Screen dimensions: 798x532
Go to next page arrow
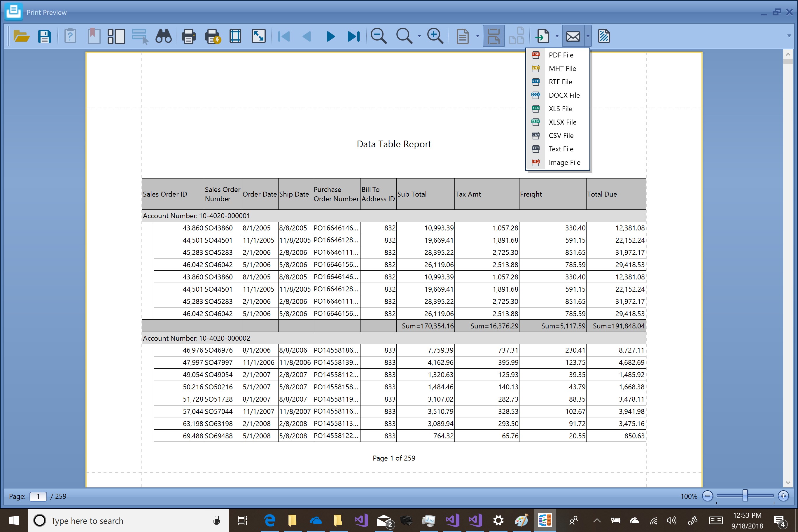330,36
